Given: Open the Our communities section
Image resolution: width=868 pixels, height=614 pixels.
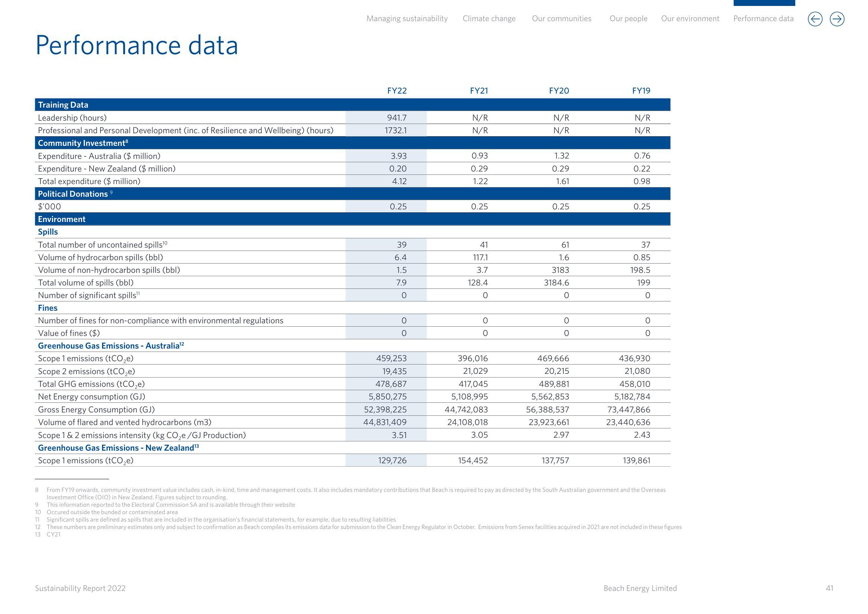Looking at the screenshot, I should (x=561, y=19).
